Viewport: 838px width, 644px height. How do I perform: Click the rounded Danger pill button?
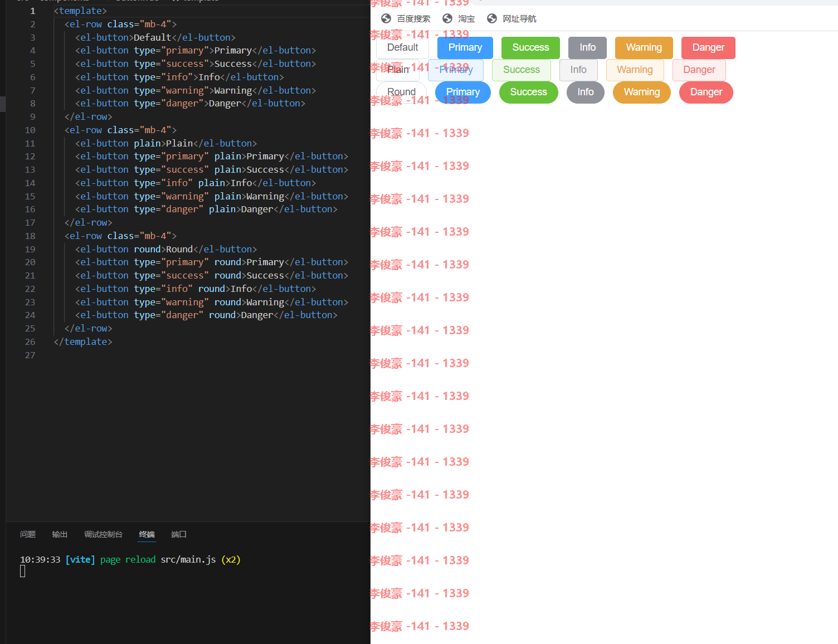706,92
